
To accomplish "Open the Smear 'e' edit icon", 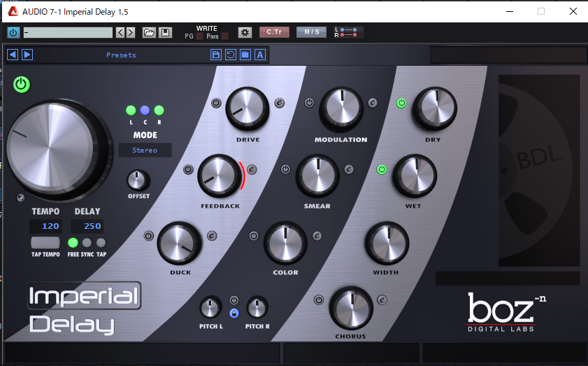I will click(x=349, y=169).
